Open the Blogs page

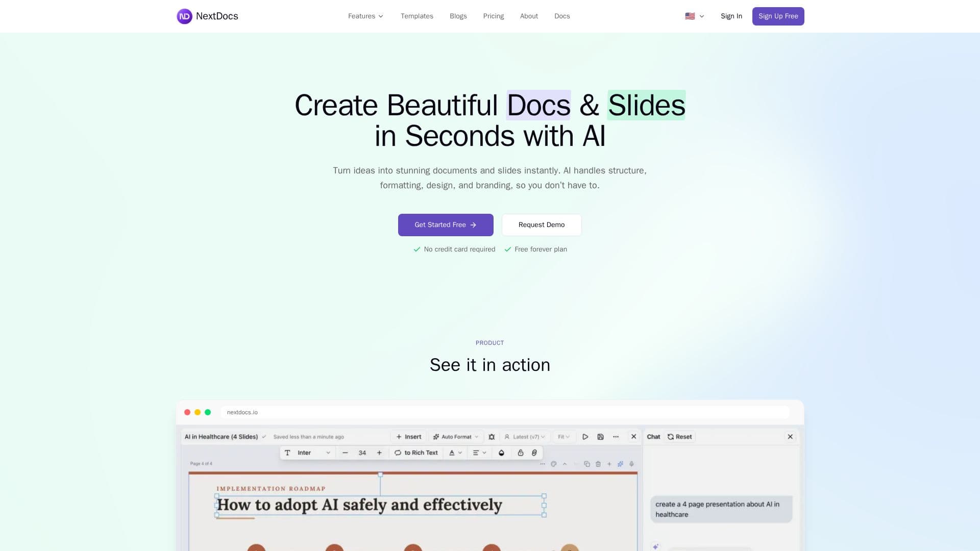[x=458, y=16]
